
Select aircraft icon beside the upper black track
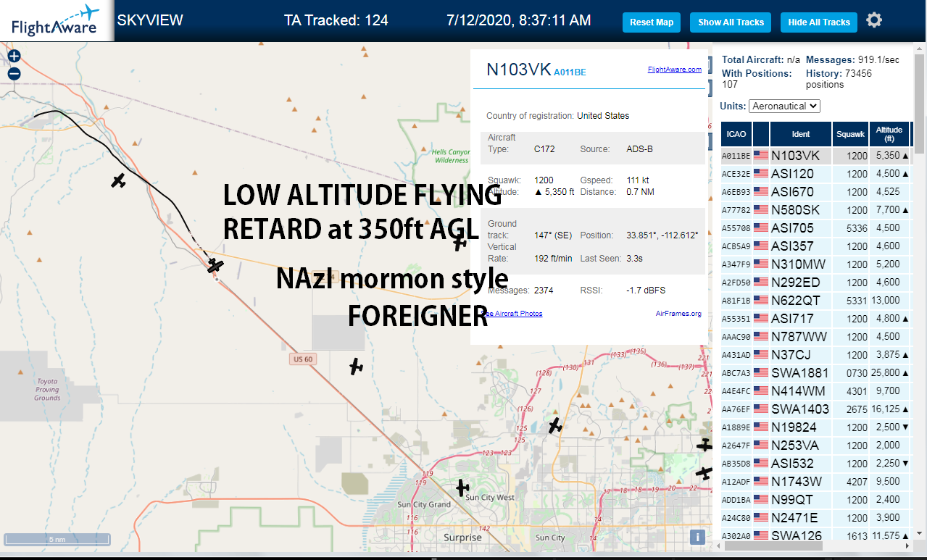[119, 180]
